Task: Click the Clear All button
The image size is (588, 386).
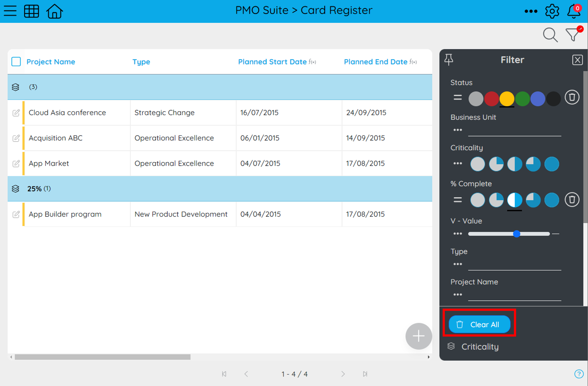Action: click(479, 324)
